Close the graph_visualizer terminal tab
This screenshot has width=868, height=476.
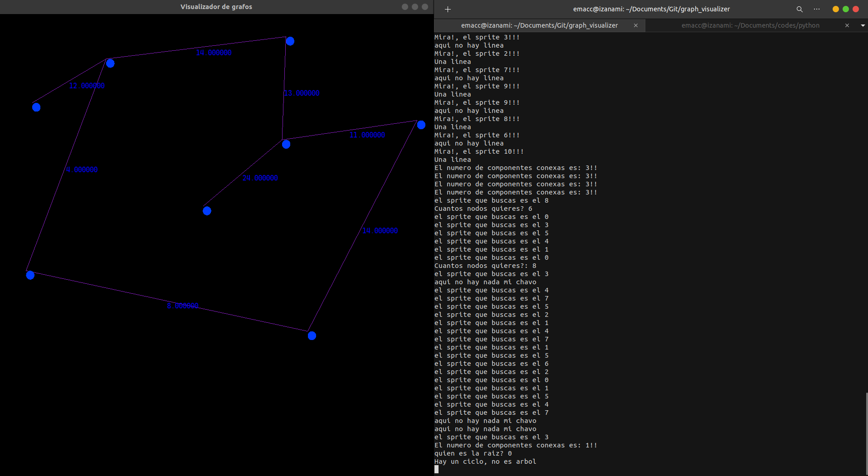coord(636,25)
